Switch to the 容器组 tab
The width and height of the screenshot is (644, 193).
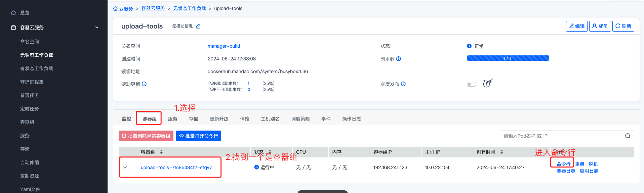pyautogui.click(x=150, y=119)
